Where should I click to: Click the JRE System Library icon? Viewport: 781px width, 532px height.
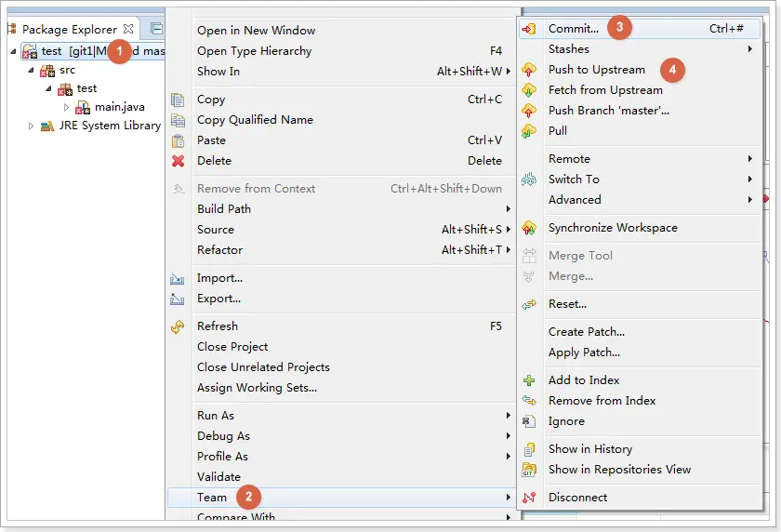47,126
